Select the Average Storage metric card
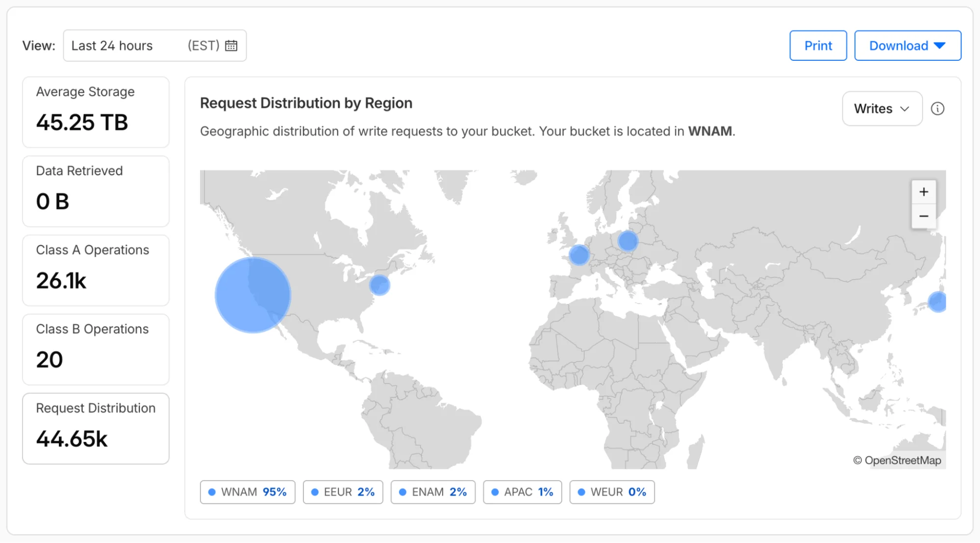This screenshot has height=543, width=980. (x=95, y=112)
